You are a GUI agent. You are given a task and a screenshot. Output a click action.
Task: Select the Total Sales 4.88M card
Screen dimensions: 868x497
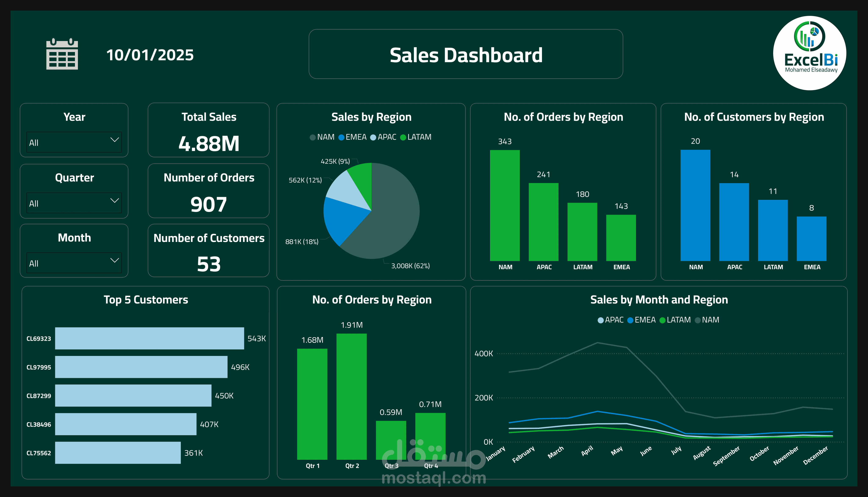208,130
